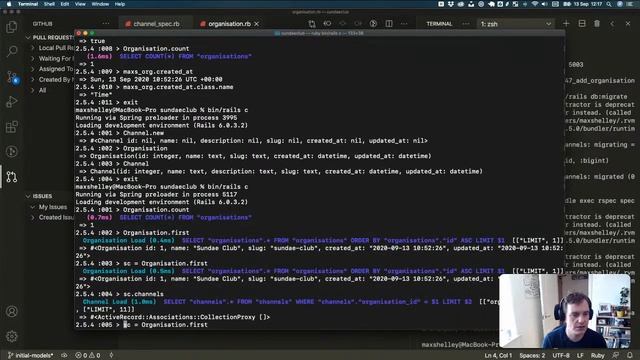The height and width of the screenshot is (360, 640).
Task: Open the Extensions view
Action: [12, 127]
